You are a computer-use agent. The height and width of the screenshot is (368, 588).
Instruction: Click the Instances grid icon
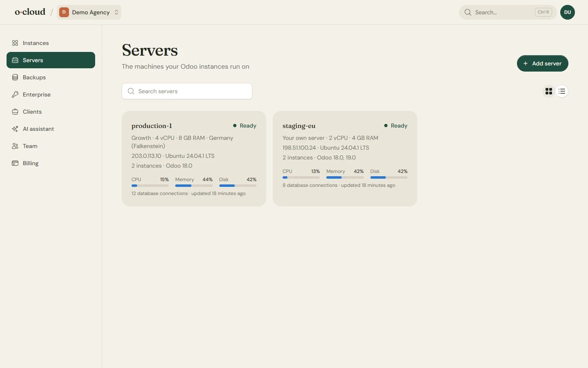15,43
